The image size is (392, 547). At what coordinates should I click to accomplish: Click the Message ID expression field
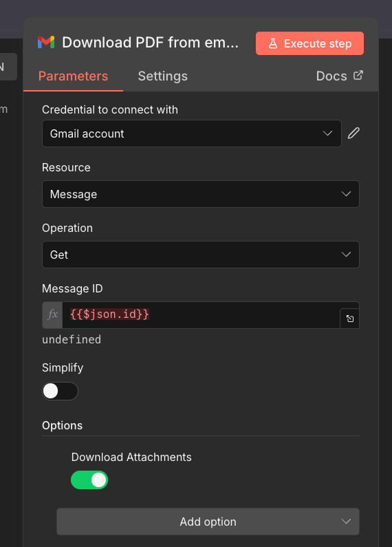[201, 315]
